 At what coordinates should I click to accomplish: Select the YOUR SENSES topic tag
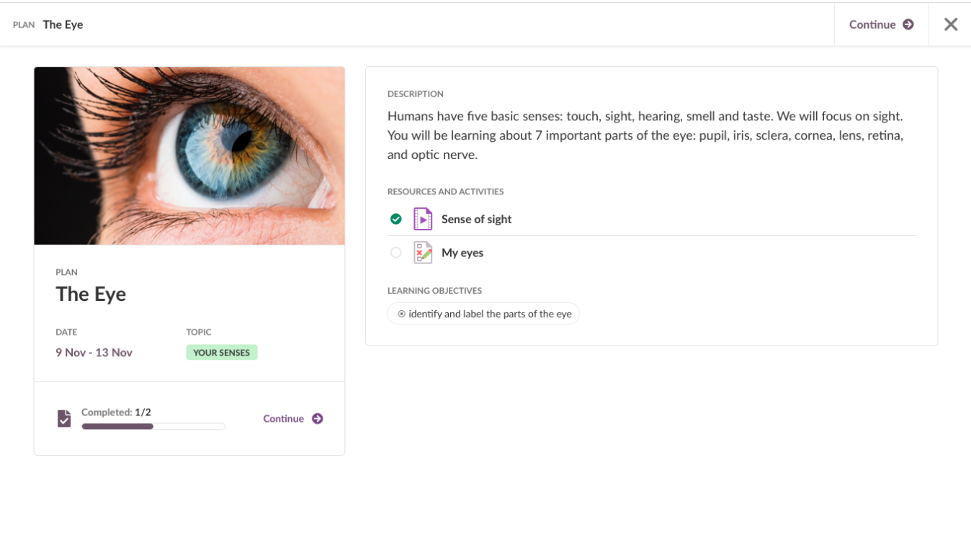[221, 353]
